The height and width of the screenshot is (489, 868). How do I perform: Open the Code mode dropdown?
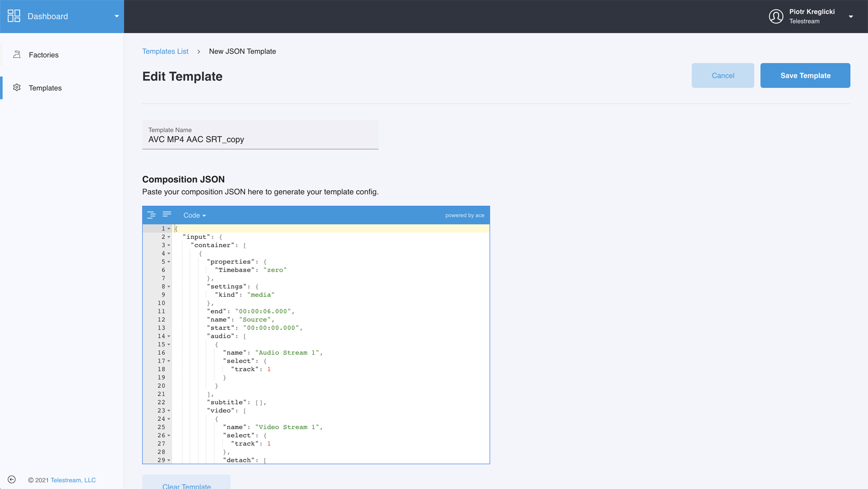tap(194, 216)
